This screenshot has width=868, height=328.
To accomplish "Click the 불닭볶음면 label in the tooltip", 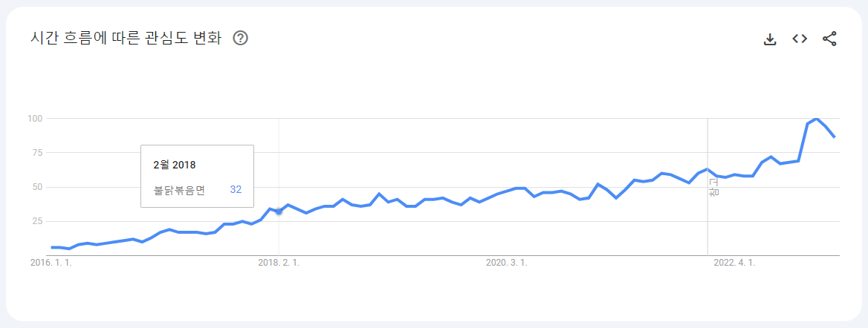I will 179,190.
